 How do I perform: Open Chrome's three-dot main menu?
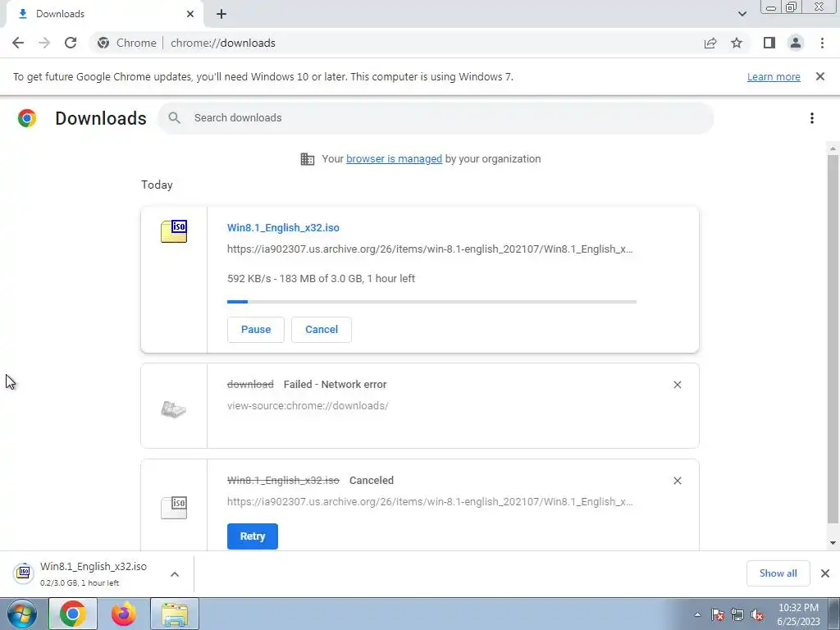click(x=822, y=43)
